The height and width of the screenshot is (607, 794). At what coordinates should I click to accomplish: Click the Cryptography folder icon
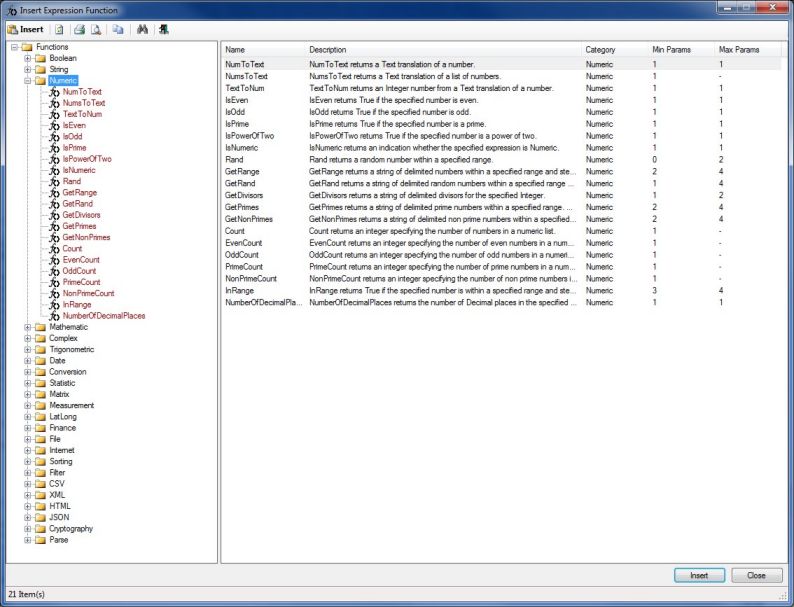pos(41,529)
